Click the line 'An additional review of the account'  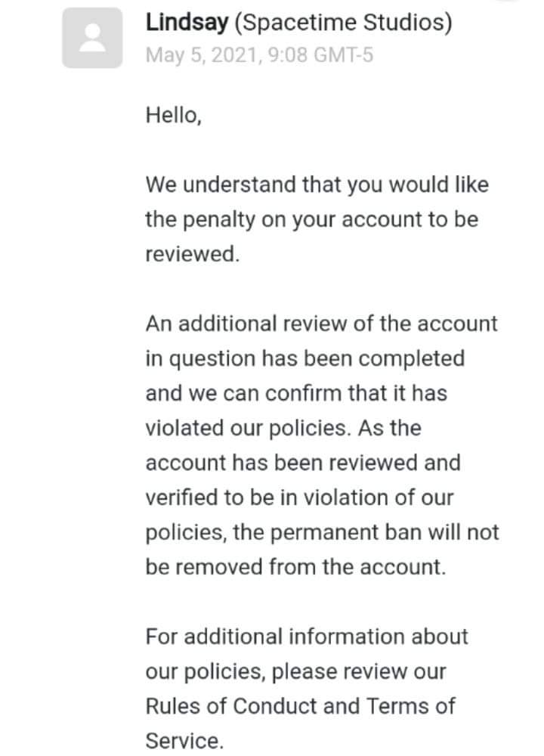coord(321,324)
